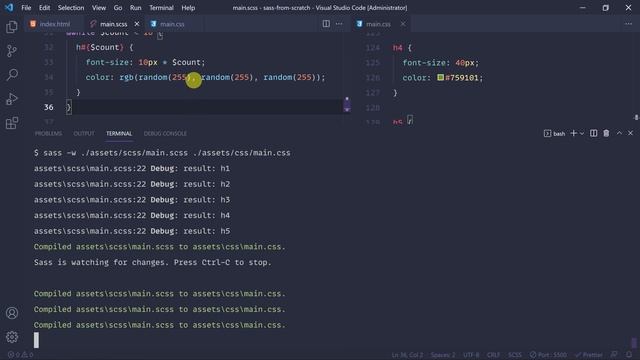Create a new terminal with plus icon

(573, 133)
